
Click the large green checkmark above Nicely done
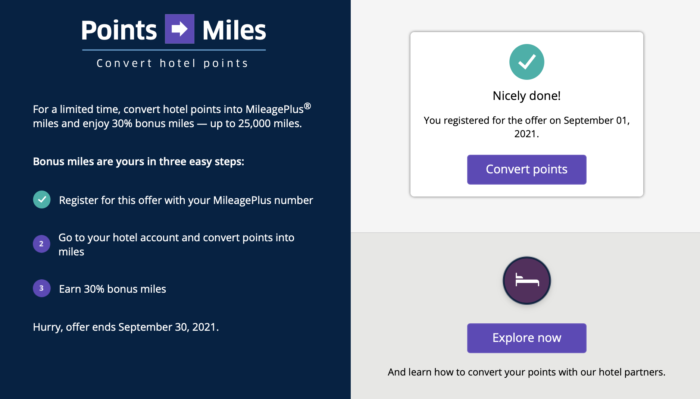(526, 62)
